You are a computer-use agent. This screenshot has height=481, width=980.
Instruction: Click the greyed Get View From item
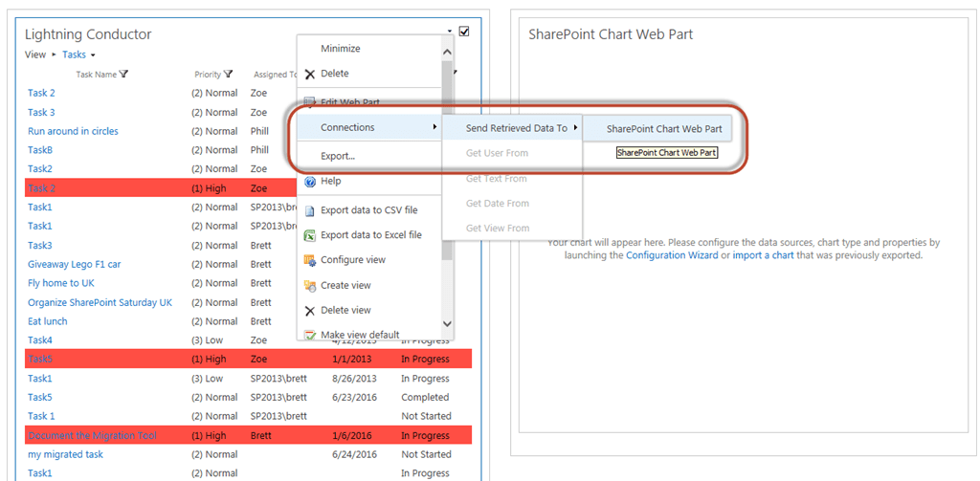(498, 229)
